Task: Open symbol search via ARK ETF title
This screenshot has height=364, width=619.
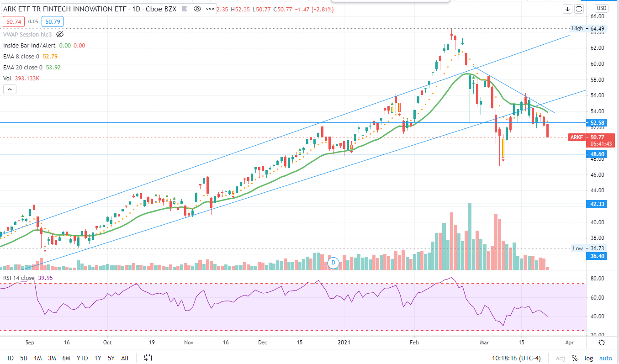Action: coord(65,9)
